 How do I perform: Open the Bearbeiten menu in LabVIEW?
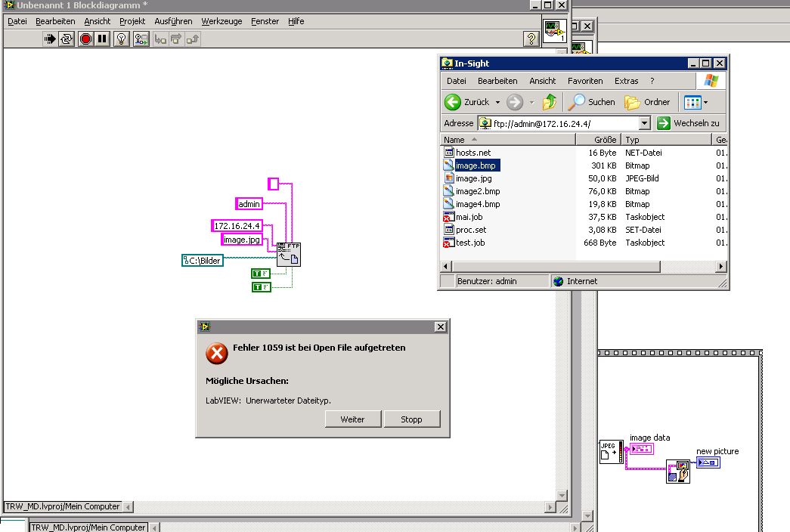(x=55, y=21)
